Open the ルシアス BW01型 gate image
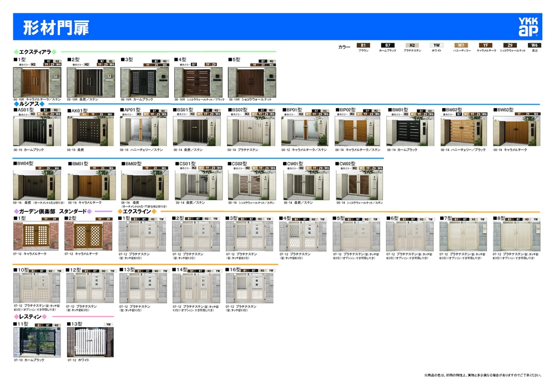Screen dimensions: 555x392 410,131
